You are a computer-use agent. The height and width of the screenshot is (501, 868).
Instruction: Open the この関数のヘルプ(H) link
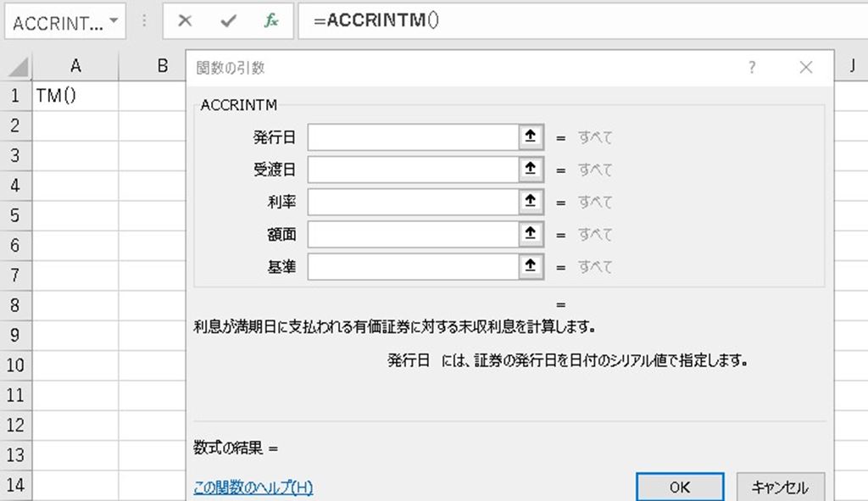click(x=253, y=487)
